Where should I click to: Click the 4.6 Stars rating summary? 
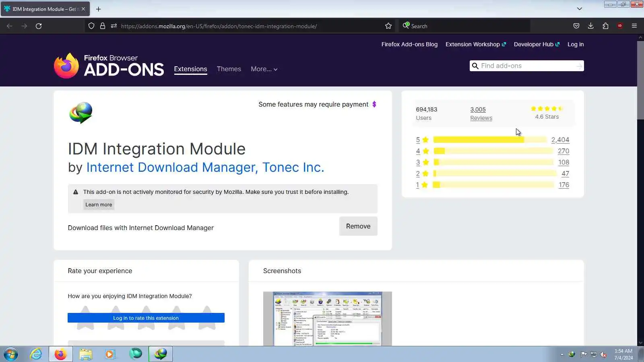(x=547, y=113)
